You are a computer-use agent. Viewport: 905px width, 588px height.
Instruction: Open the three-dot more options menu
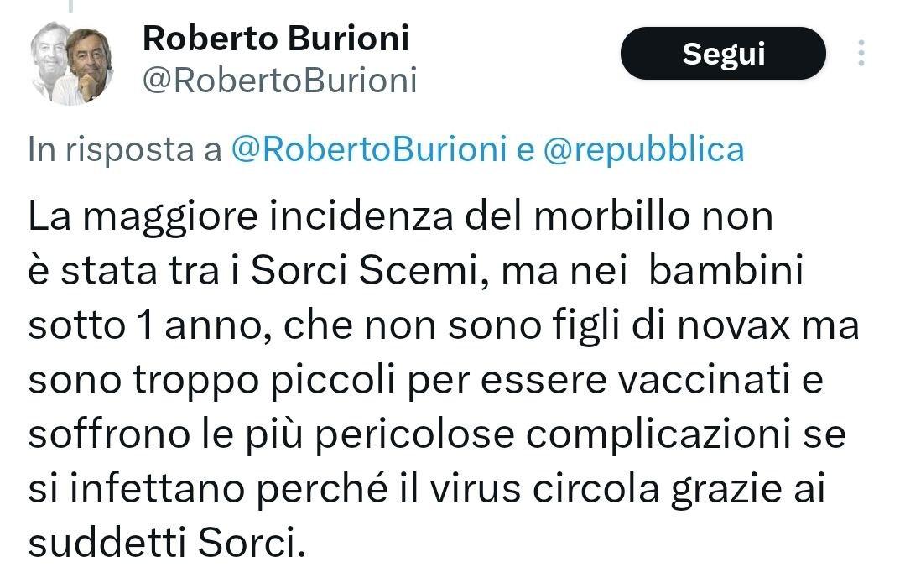tap(861, 54)
